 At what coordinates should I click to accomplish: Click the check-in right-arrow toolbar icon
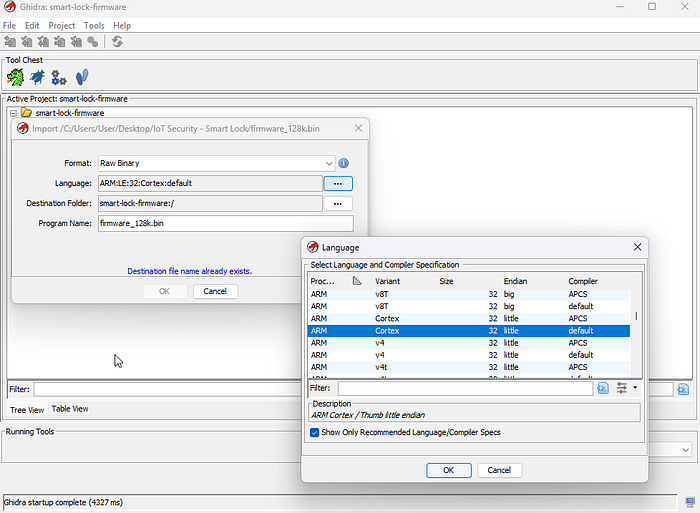[59, 42]
